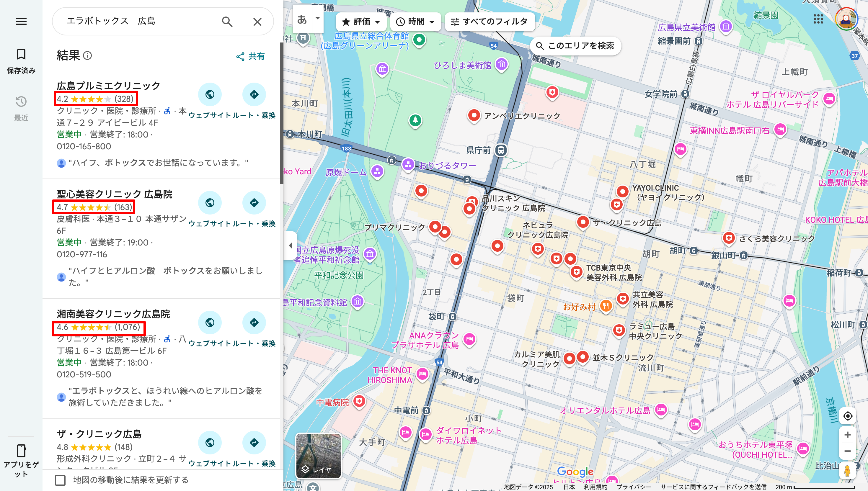Open result 湘南美容クリニック広島院 title
Viewport: 868px width, 491px height.
pos(113,314)
